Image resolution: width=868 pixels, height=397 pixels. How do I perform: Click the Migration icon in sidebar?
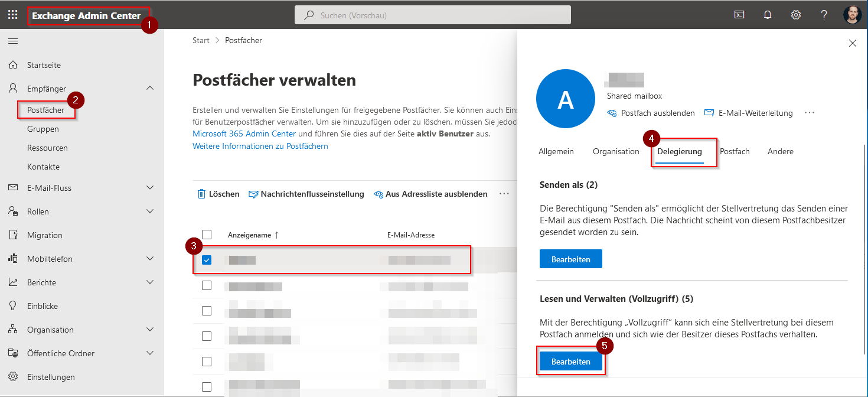(x=13, y=235)
